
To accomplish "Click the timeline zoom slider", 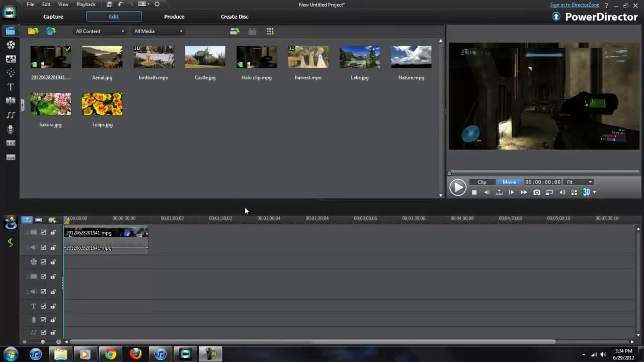I will (43, 342).
